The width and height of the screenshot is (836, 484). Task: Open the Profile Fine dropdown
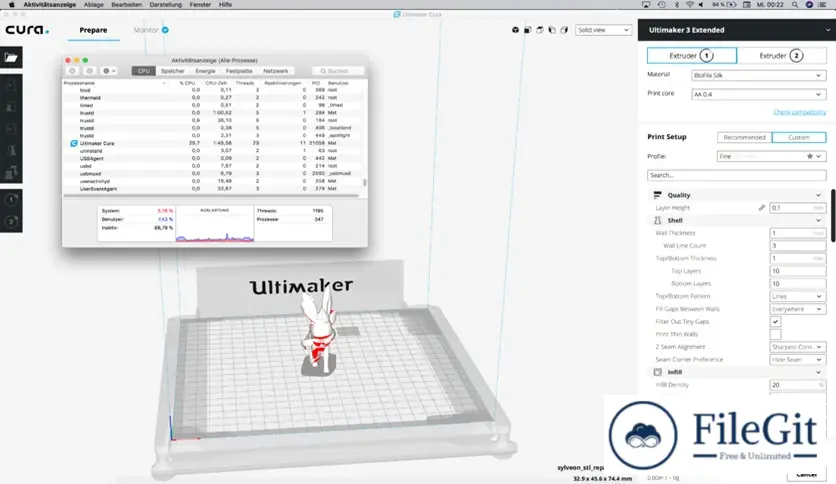(x=771, y=157)
